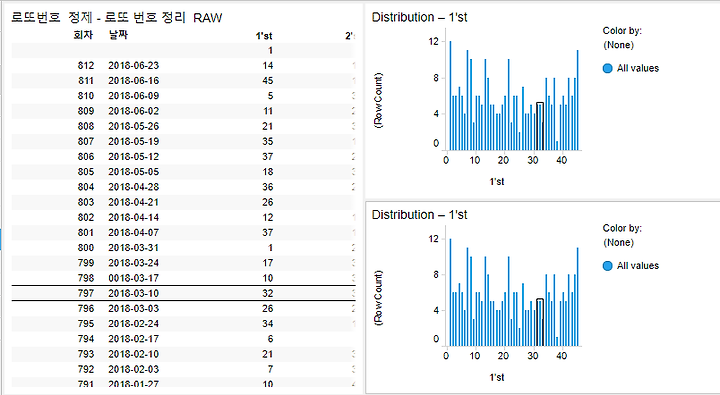This screenshot has height=395, width=720.
Task: Open the lower chart's 1'st X-axis selector
Action: click(497, 377)
